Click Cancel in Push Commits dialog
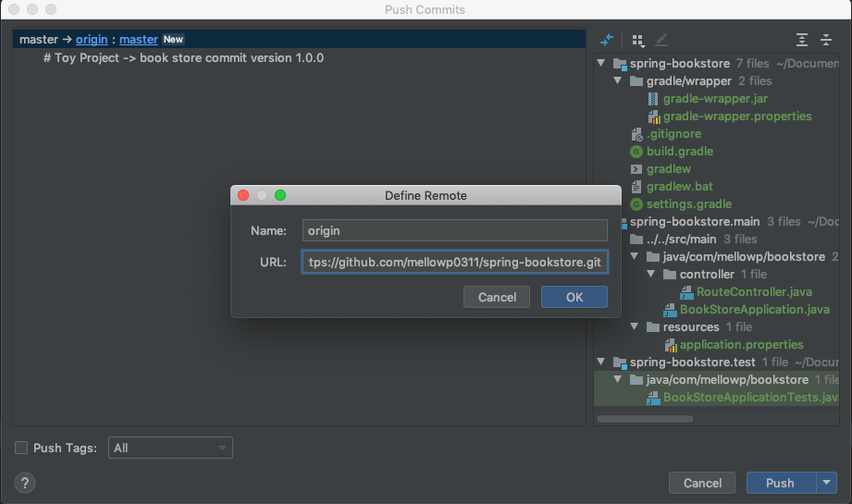852x504 pixels. tap(702, 483)
